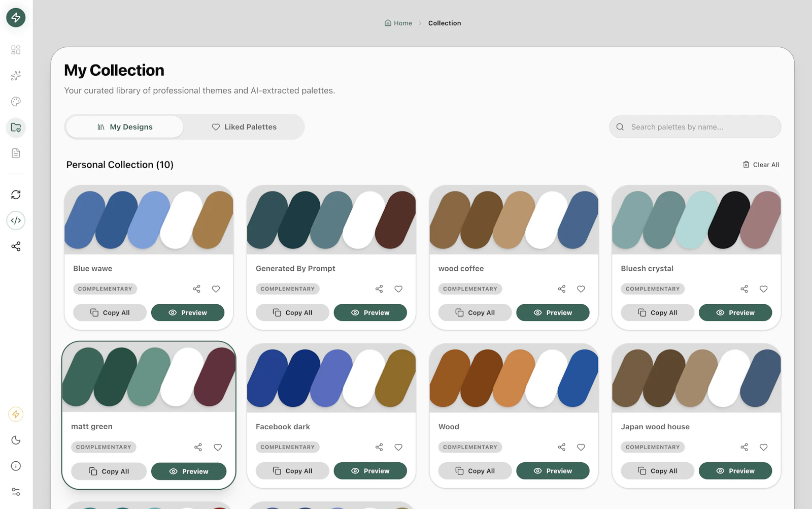Select the dark maroon swatch in Generated By Prompt
The image size is (812, 509).
tap(396, 220)
